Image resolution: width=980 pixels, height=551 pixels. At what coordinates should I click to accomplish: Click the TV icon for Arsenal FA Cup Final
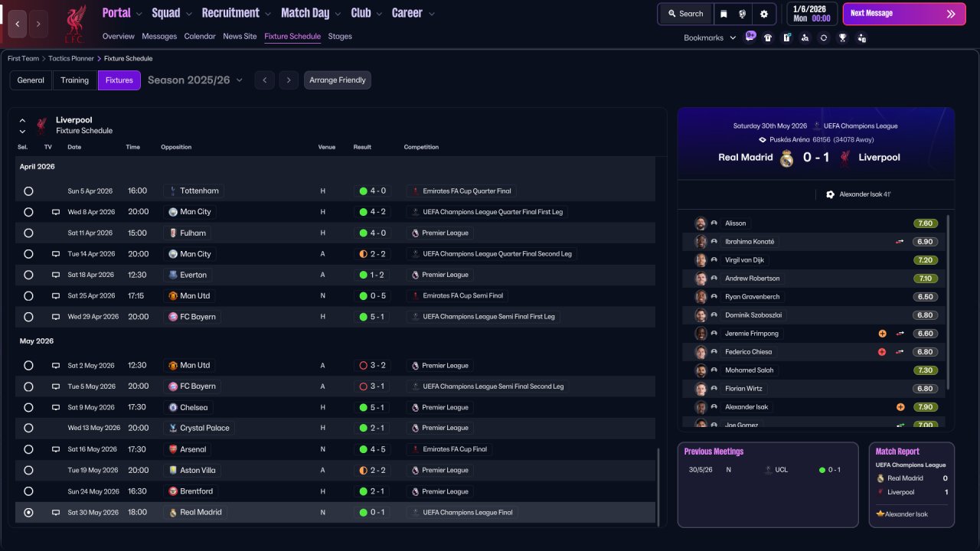[x=55, y=449]
